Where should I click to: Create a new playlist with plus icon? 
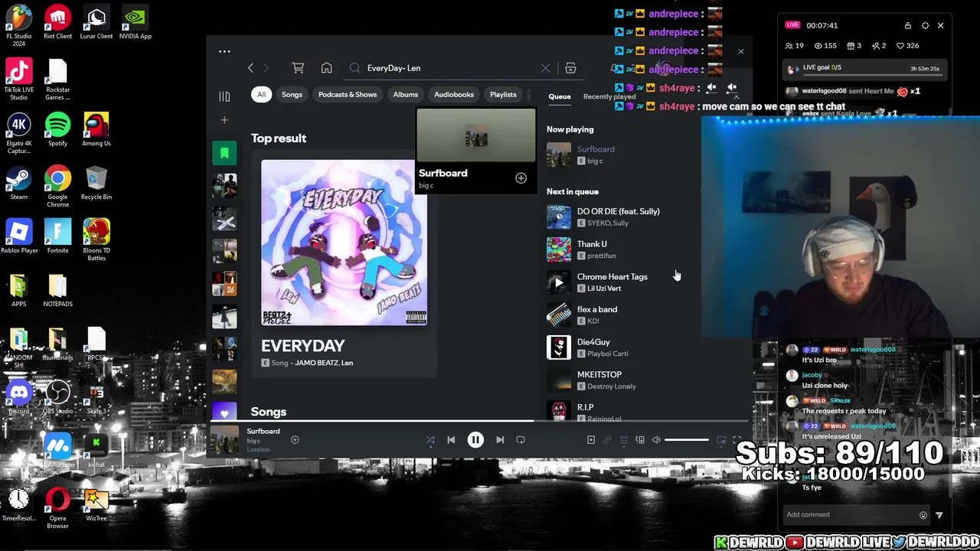pyautogui.click(x=224, y=120)
